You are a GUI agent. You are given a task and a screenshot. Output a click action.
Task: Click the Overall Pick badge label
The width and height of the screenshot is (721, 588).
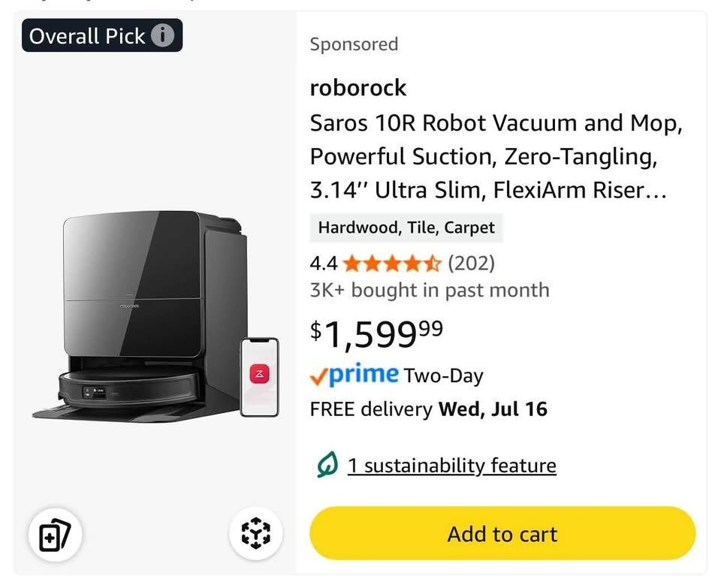87,35
